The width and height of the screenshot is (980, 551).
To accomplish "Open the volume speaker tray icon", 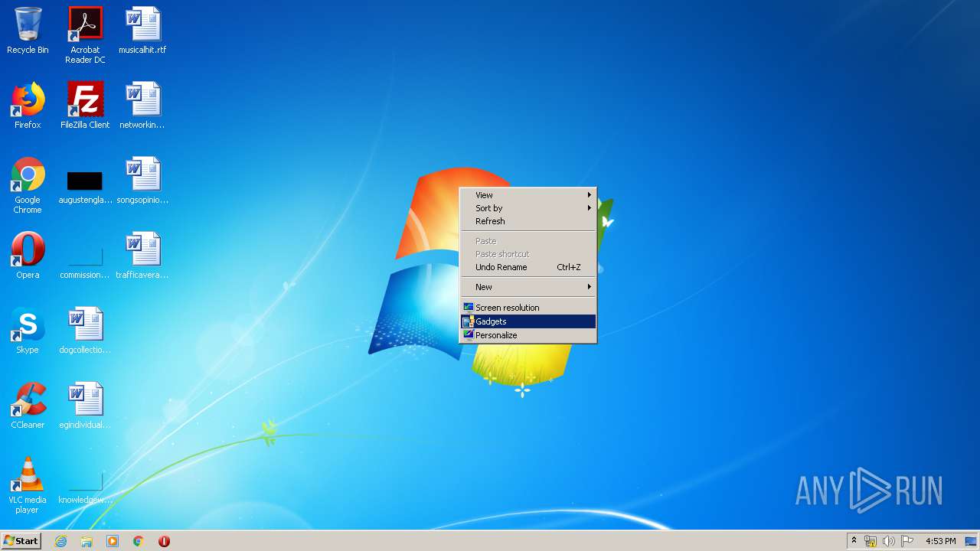I will click(889, 541).
